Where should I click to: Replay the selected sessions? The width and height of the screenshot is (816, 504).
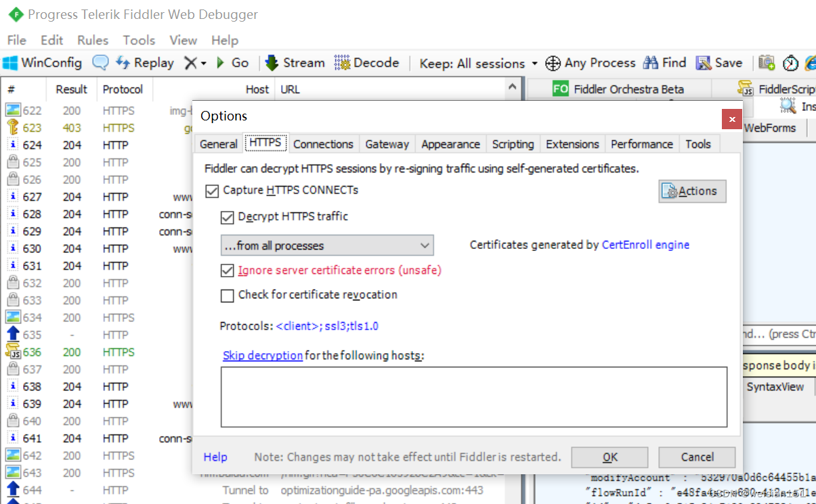(145, 63)
